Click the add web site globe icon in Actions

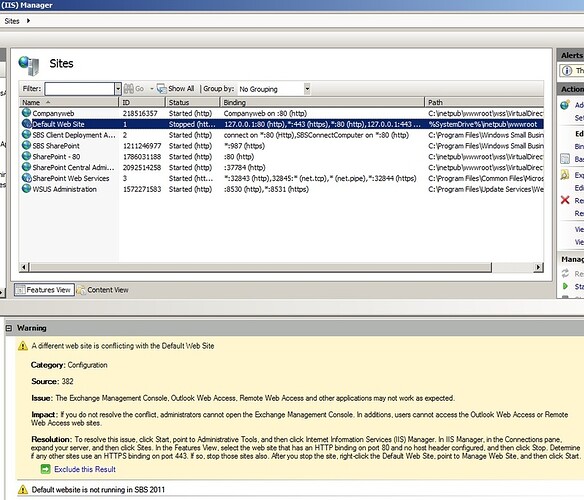(x=565, y=105)
